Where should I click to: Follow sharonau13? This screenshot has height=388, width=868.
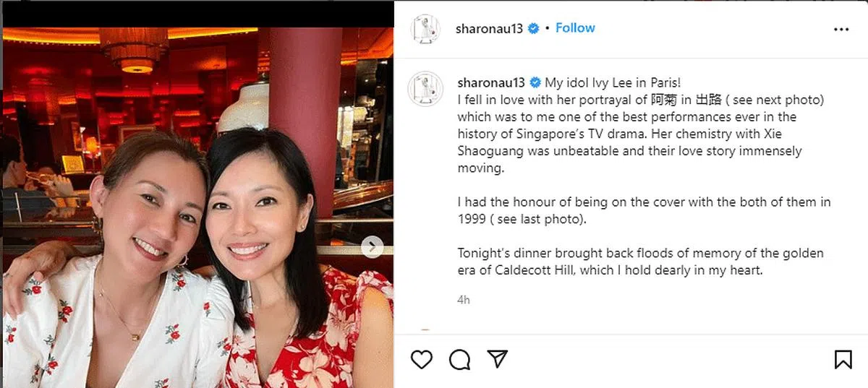coord(575,27)
